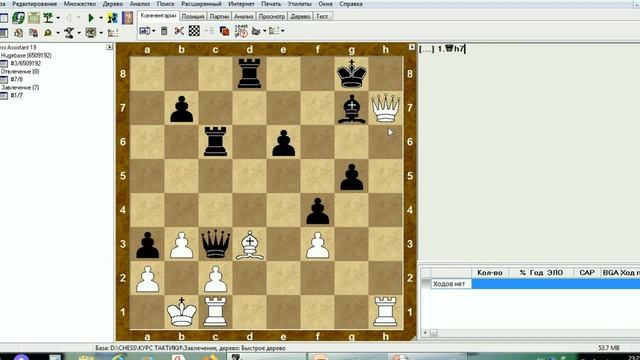Screen dimensions: 640x360
Task: Click the greyed-out indent icon in the comments toolbar
Action: pyautogui.click(x=209, y=31)
